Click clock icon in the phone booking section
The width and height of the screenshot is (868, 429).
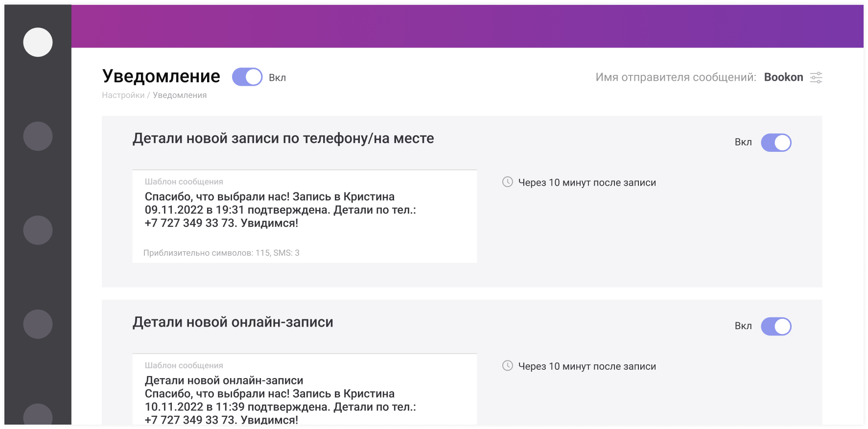pyautogui.click(x=508, y=182)
